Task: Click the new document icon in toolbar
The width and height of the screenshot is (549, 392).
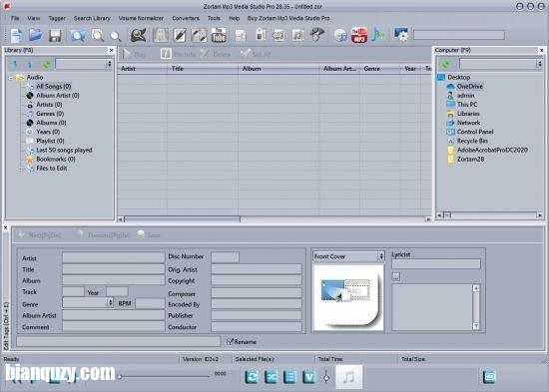Action: point(16,35)
